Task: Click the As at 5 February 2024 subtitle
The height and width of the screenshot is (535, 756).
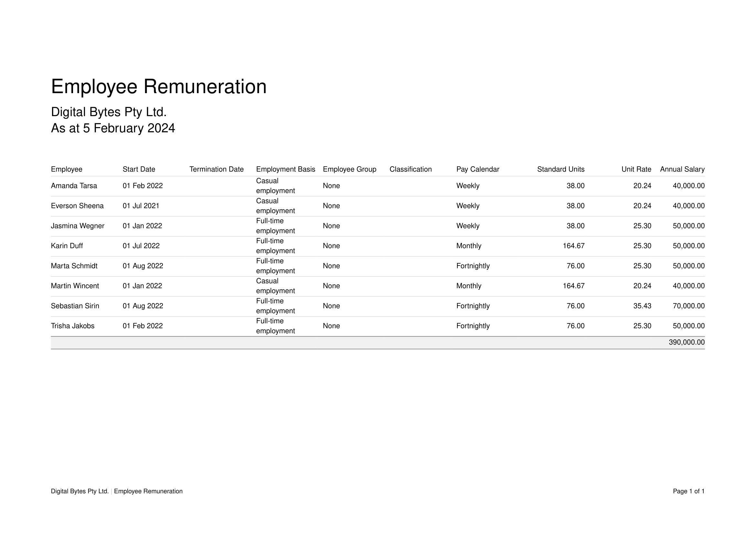Action: click(x=113, y=128)
